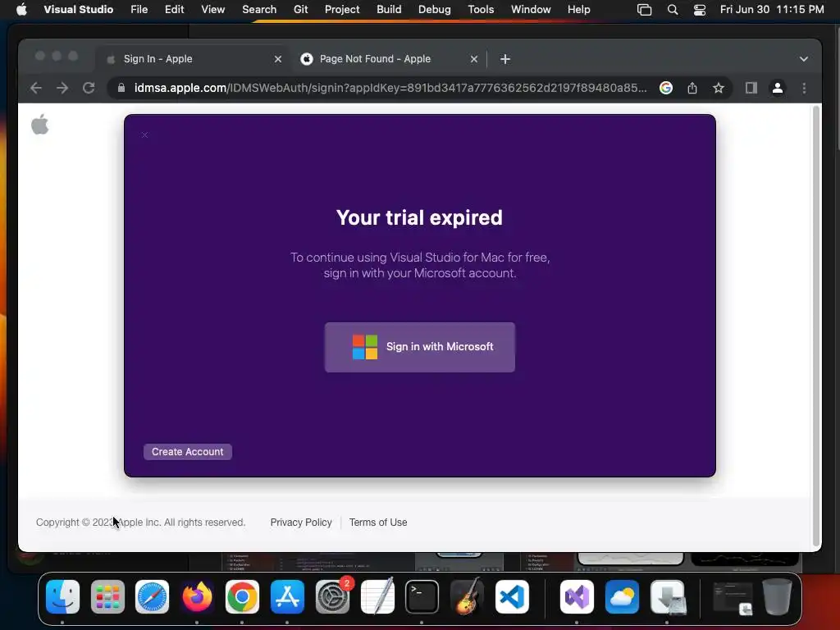Viewport: 840px width, 630px height.
Task: Open the Git menu
Action: pyautogui.click(x=300, y=10)
